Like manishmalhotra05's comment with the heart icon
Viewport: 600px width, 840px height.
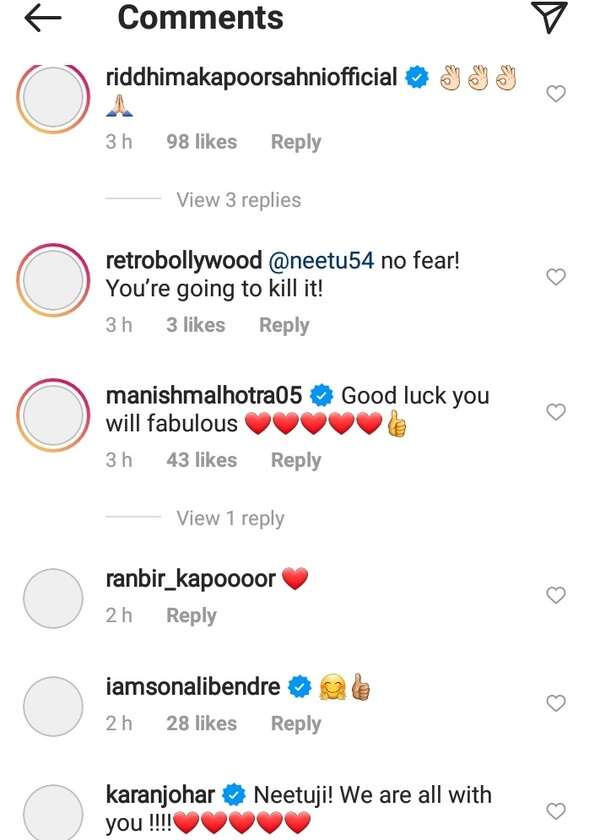point(556,412)
